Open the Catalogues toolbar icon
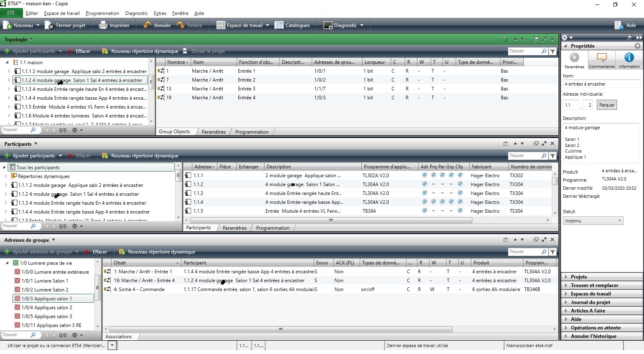This screenshot has width=644, height=354. point(279,25)
